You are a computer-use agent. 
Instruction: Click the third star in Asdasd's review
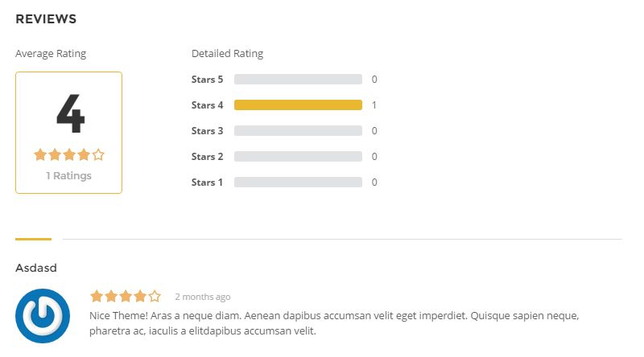pyautogui.click(x=126, y=296)
